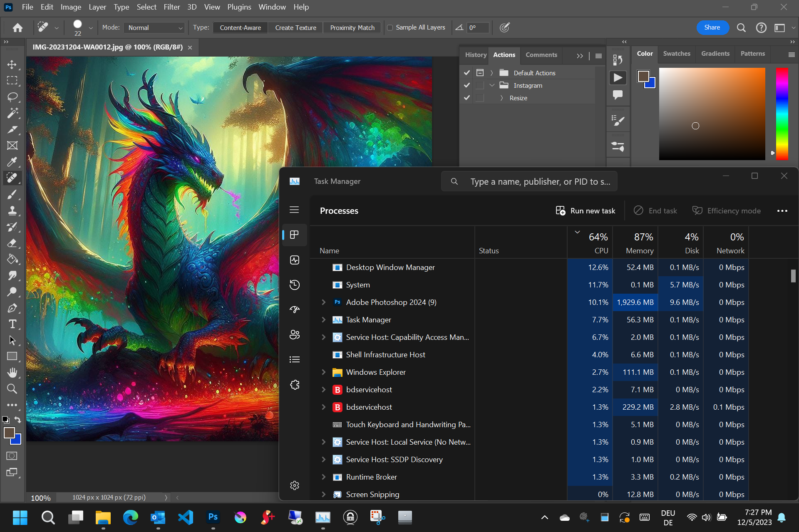This screenshot has height=532, width=799.
Task: Toggle Resize action checkmark
Action: [x=467, y=98]
